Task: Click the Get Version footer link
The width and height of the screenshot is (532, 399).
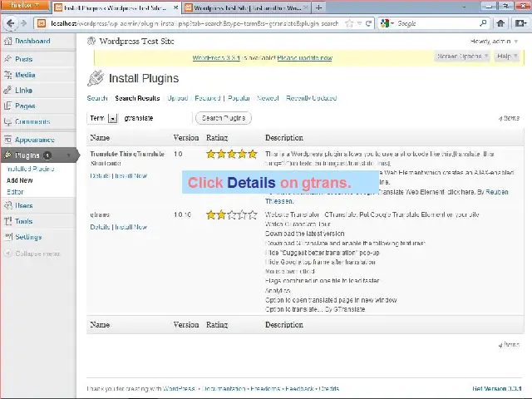Action: tap(497, 389)
